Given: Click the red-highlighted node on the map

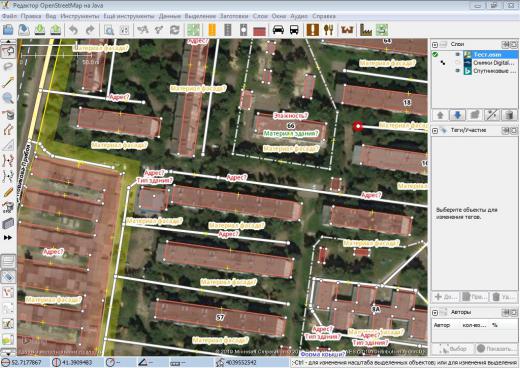Looking at the screenshot, I should [358, 126].
